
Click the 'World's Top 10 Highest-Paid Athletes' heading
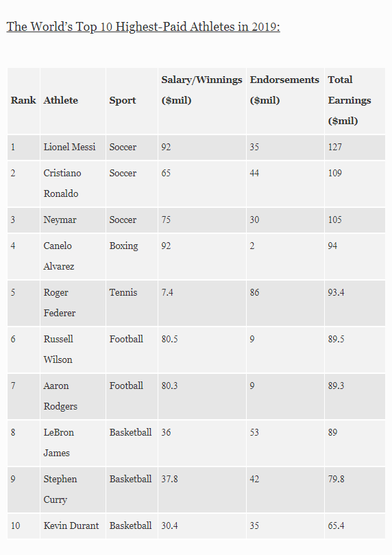point(143,27)
